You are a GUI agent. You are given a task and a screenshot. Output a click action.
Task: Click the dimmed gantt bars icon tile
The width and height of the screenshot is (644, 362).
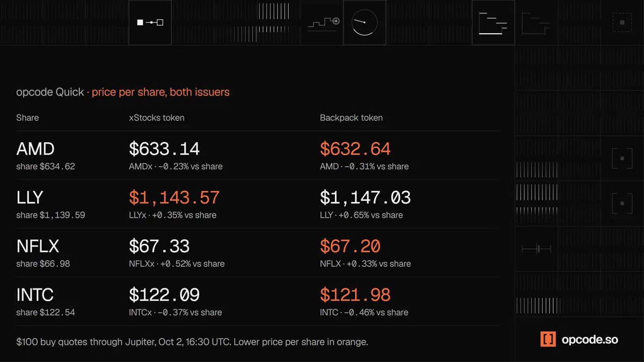pyautogui.click(x=536, y=23)
